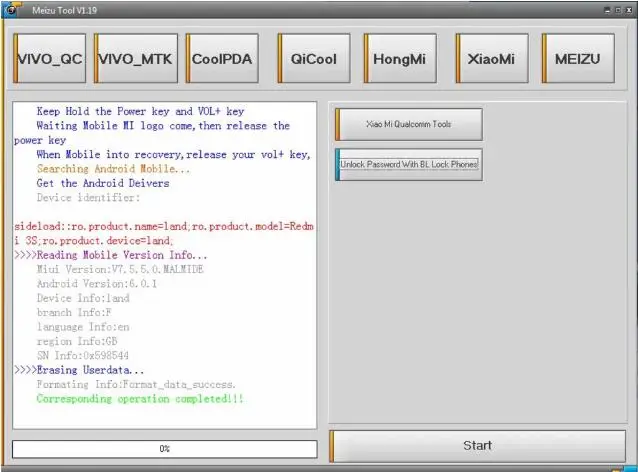The height and width of the screenshot is (472, 638).
Task: Click the 0% progress bar
Action: [x=165, y=449]
